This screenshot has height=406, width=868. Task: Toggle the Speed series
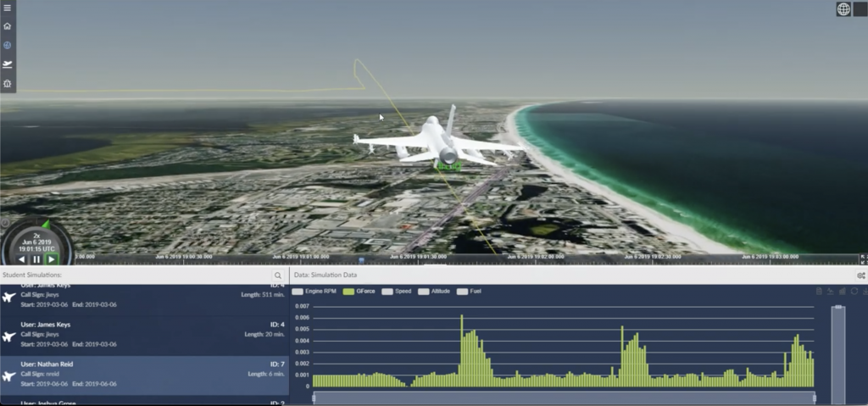(397, 292)
